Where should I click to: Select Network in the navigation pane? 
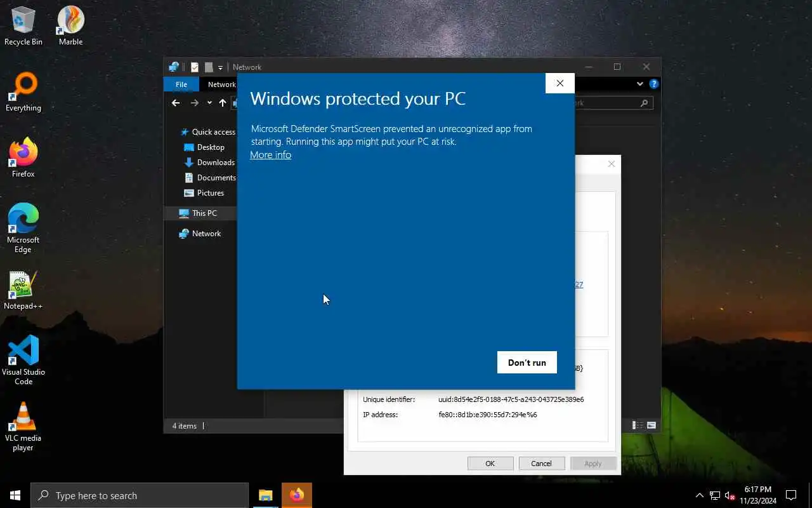(200, 234)
